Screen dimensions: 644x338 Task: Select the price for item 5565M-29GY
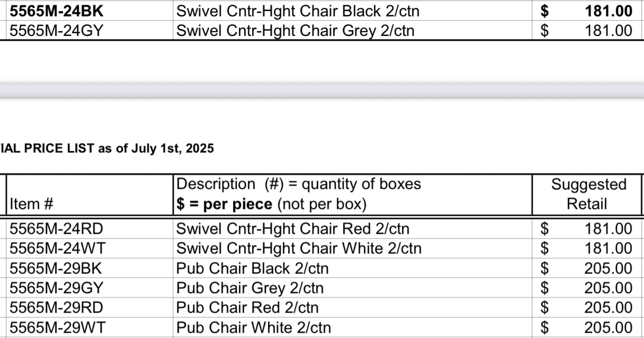(x=608, y=288)
